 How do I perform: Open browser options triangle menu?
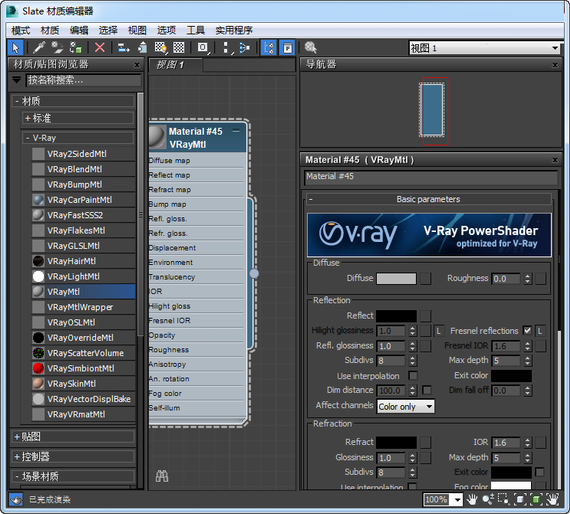pyautogui.click(x=17, y=80)
